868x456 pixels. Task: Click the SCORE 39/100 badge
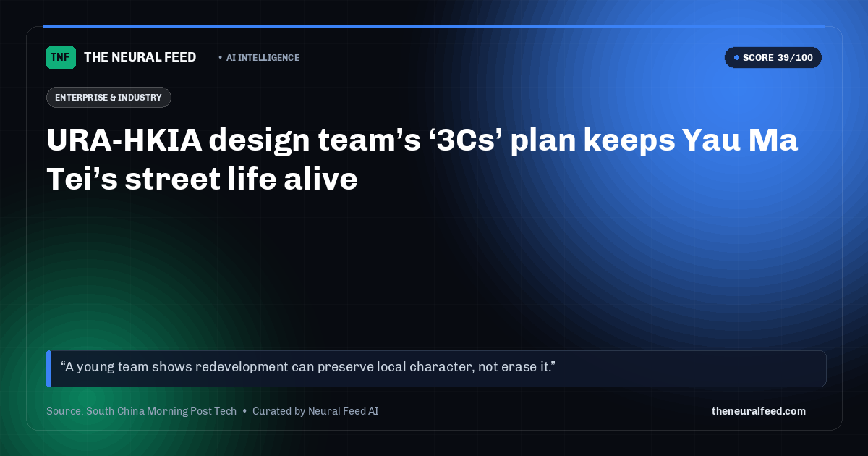click(x=773, y=58)
